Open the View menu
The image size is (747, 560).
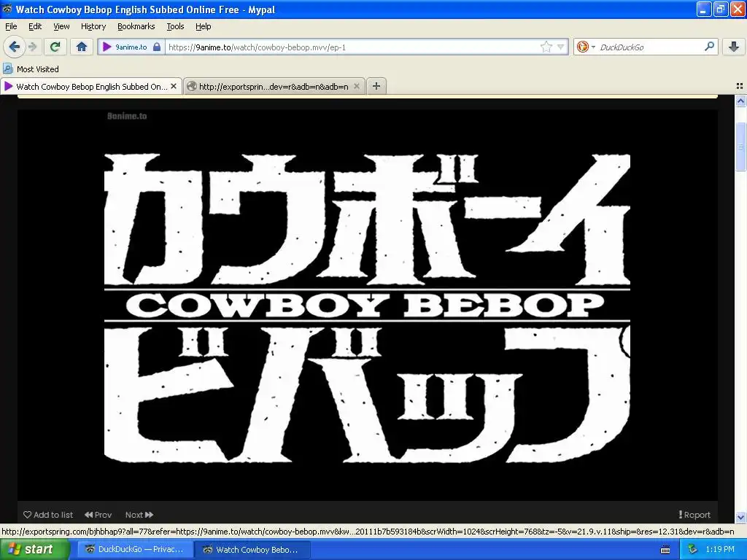[61, 26]
